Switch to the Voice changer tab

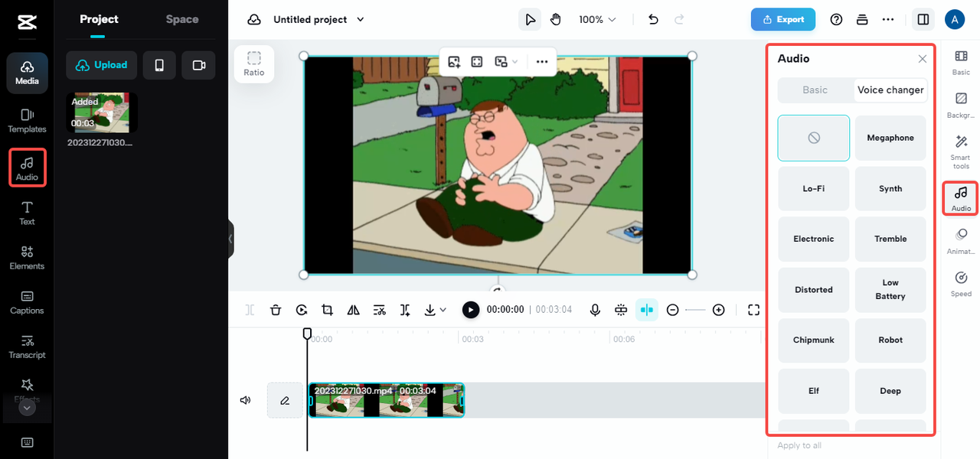click(x=890, y=90)
